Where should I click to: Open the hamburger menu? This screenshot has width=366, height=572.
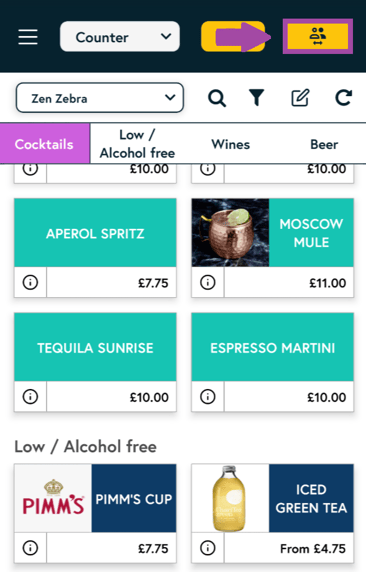[x=28, y=37]
